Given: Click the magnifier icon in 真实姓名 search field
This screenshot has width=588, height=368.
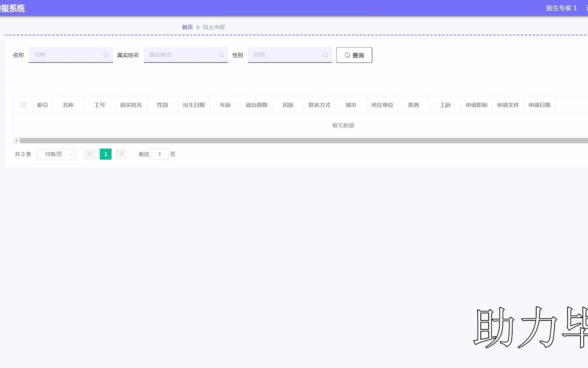Looking at the screenshot, I should [x=221, y=55].
